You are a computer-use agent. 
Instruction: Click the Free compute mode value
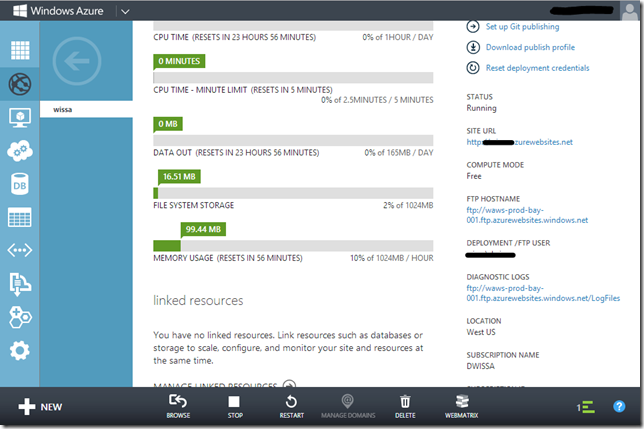[x=474, y=176]
